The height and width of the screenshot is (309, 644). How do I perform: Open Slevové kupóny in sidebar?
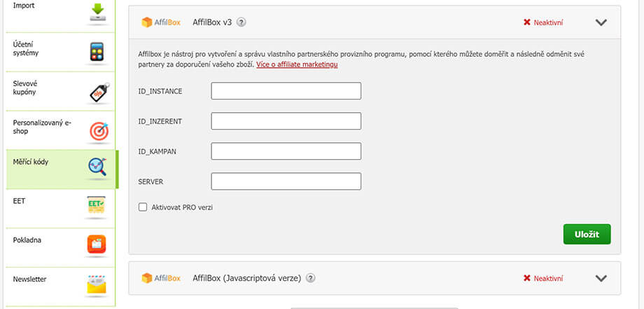61,91
